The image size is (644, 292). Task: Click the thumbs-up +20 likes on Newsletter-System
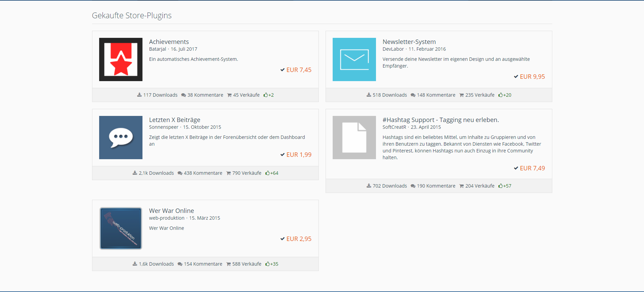coord(501,95)
